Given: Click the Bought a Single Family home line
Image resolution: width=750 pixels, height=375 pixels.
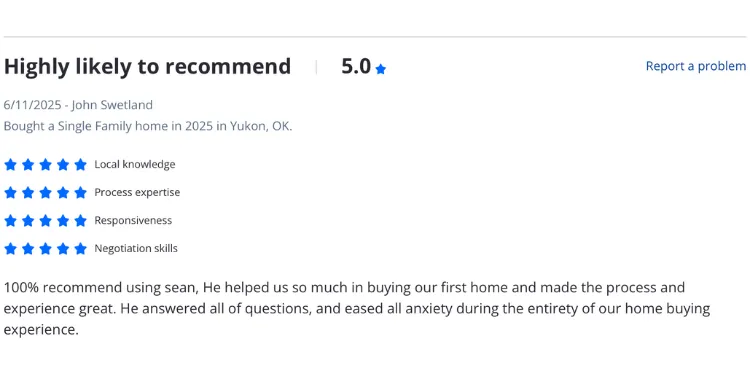Looking at the screenshot, I should [x=148, y=126].
